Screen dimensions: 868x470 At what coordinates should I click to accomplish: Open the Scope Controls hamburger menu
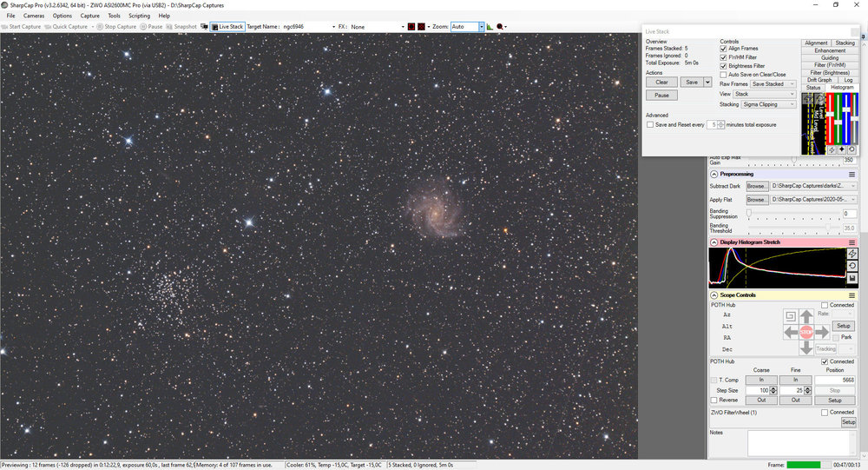852,295
